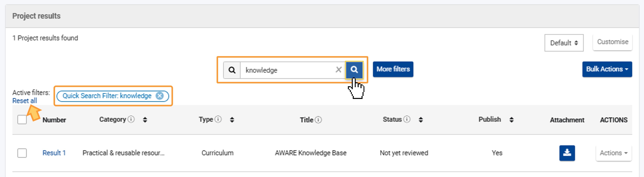Sort by Publish column arrows
Screen dimensions: 644x177
pyautogui.click(x=511, y=120)
